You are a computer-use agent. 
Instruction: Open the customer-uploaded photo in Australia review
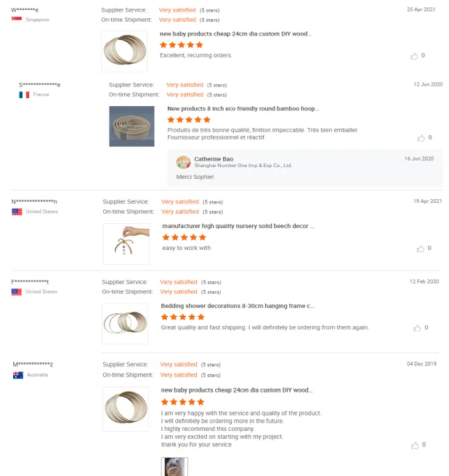(174, 466)
